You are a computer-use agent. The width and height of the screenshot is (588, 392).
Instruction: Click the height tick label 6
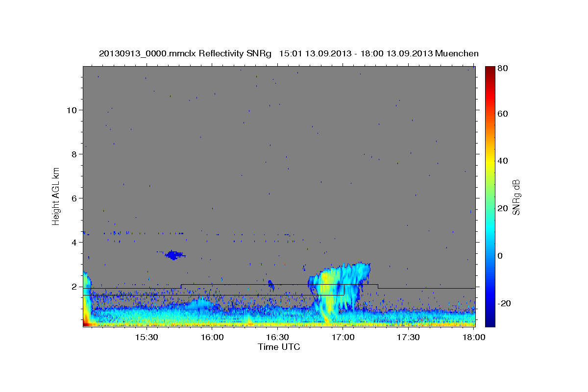pyautogui.click(x=73, y=198)
